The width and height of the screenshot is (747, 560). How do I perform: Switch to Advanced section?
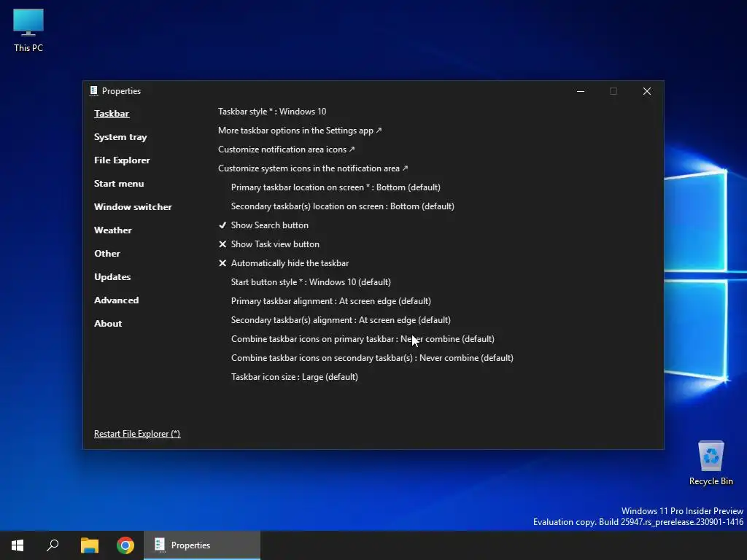[x=116, y=300]
